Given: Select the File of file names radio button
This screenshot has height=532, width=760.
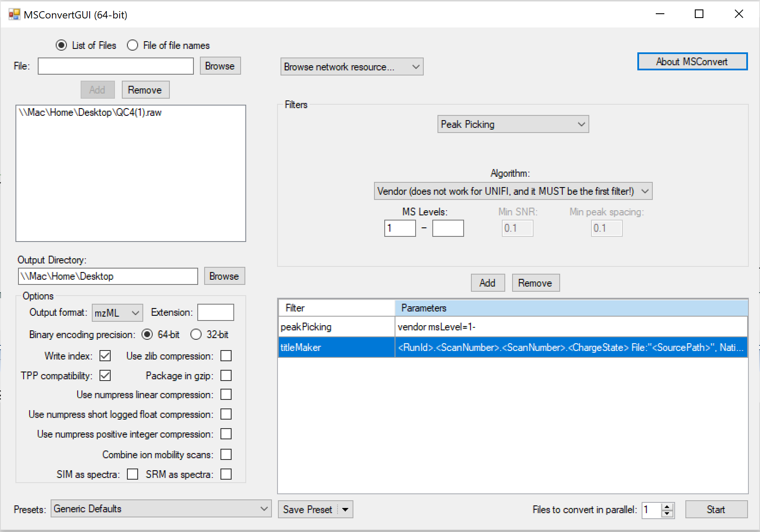Looking at the screenshot, I should coord(133,45).
